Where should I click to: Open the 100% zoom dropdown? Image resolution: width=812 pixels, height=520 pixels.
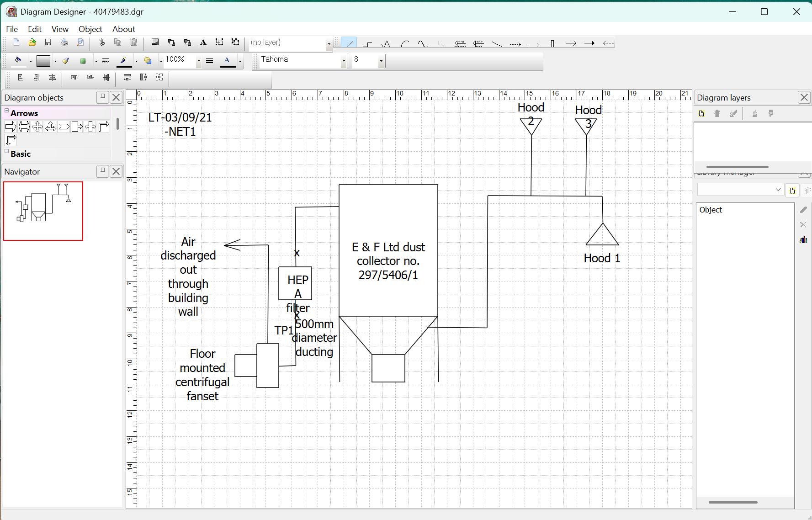coord(198,60)
